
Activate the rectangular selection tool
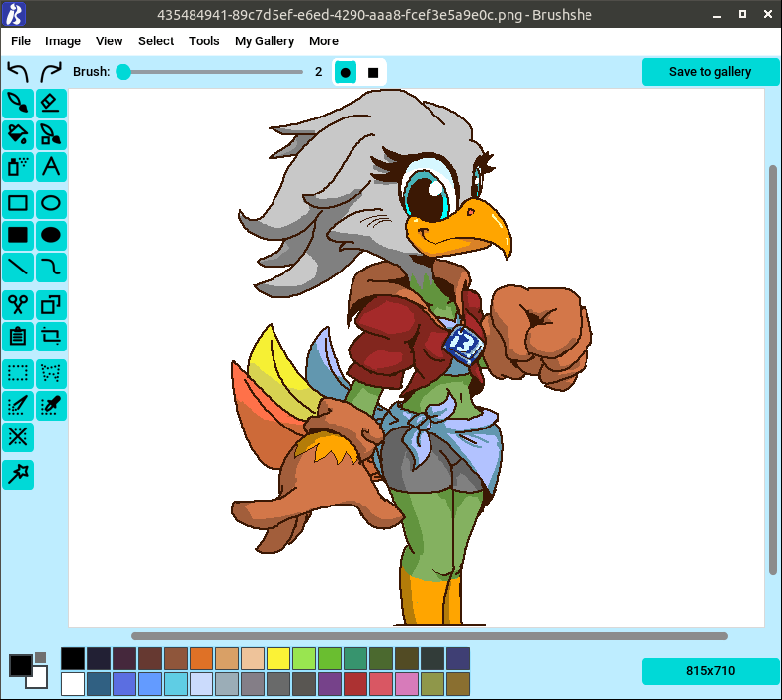click(18, 373)
